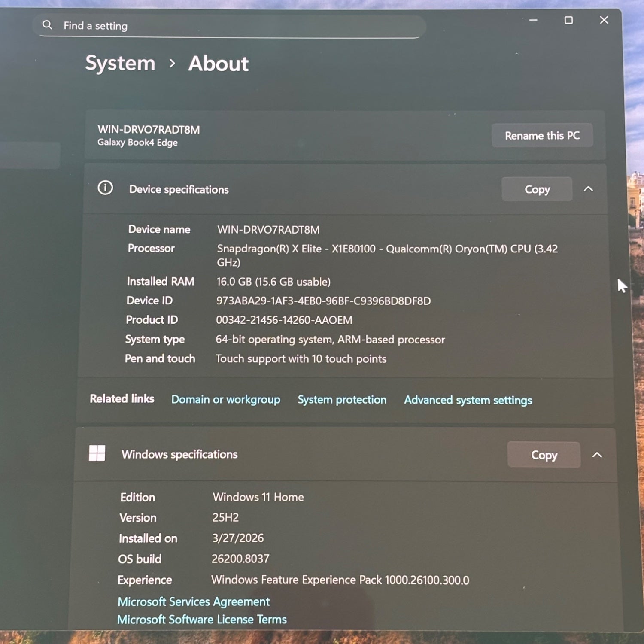Click the Device specifications info icon

click(x=105, y=188)
